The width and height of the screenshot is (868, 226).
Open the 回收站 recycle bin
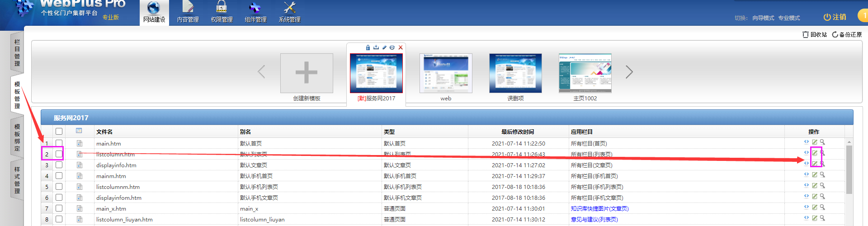pyautogui.click(x=815, y=35)
